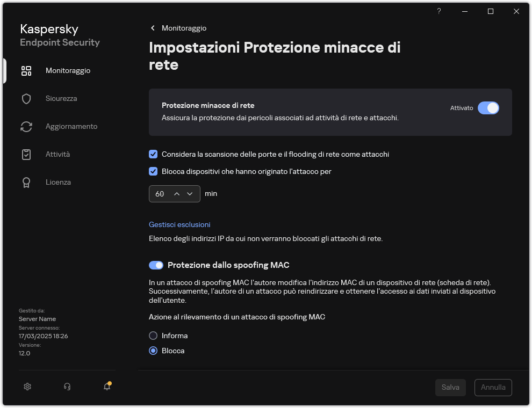Open the settings gear at bottom left

tap(27, 387)
